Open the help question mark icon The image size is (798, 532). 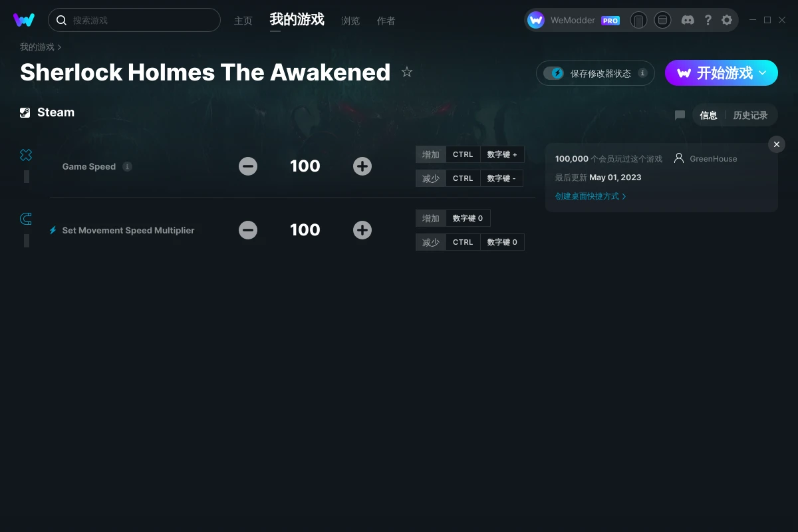pyautogui.click(x=708, y=20)
